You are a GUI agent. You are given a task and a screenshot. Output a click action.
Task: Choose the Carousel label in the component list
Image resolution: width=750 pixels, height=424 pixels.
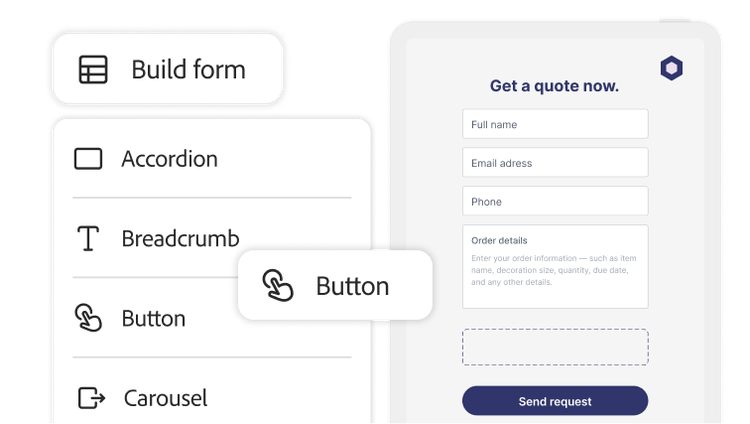[x=165, y=398]
